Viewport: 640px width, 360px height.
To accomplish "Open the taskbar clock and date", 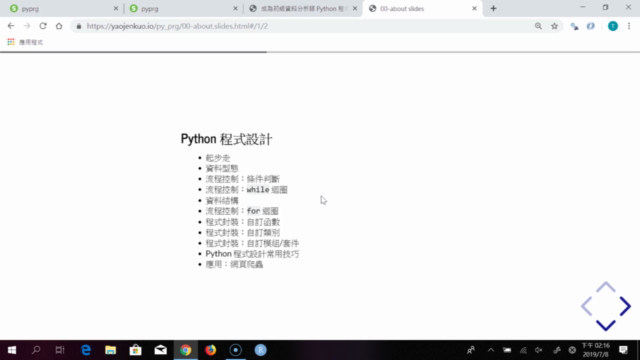I will (x=596, y=350).
